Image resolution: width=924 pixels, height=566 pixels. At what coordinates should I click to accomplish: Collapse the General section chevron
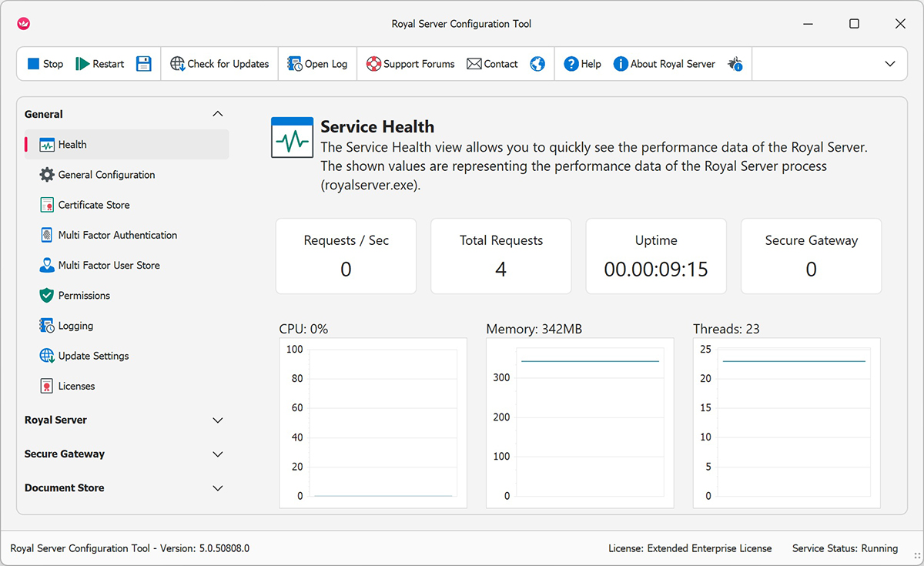pyautogui.click(x=218, y=114)
